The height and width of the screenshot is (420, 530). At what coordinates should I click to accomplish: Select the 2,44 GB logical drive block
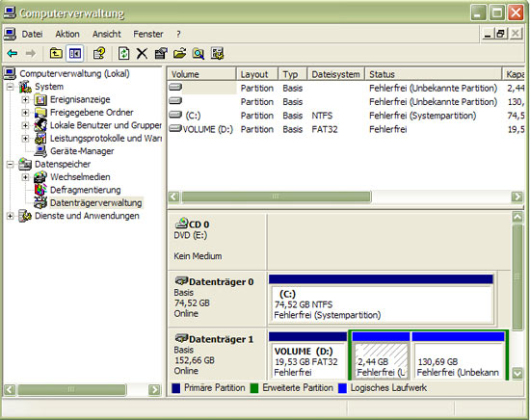point(381,356)
